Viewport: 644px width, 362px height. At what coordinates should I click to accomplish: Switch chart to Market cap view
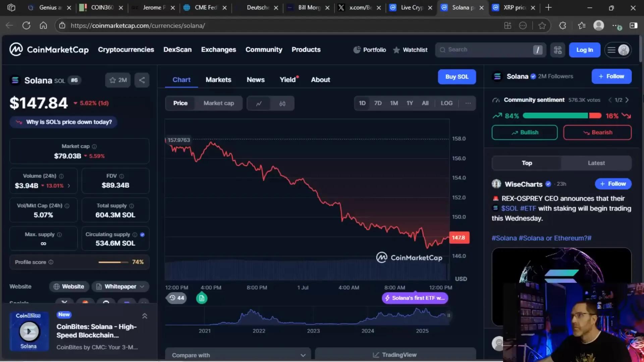pyautogui.click(x=219, y=103)
